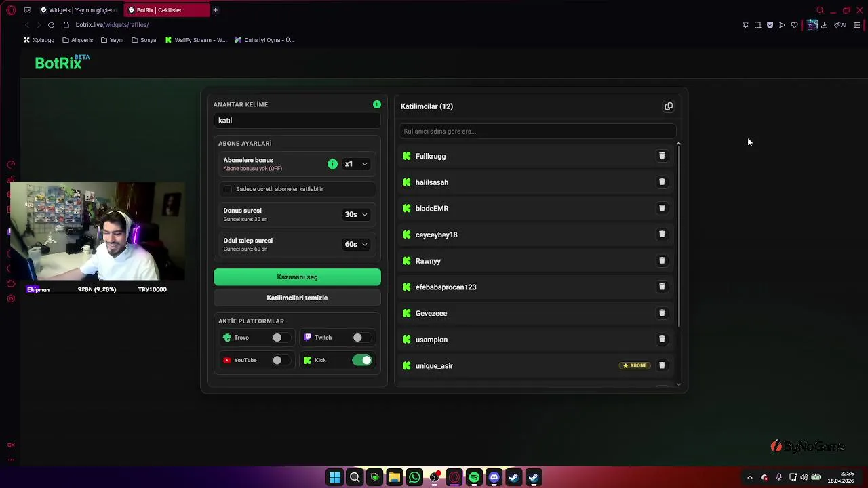This screenshot has height=488, width=868.
Task: Open the Yayın bookmarks folder
Action: 112,40
